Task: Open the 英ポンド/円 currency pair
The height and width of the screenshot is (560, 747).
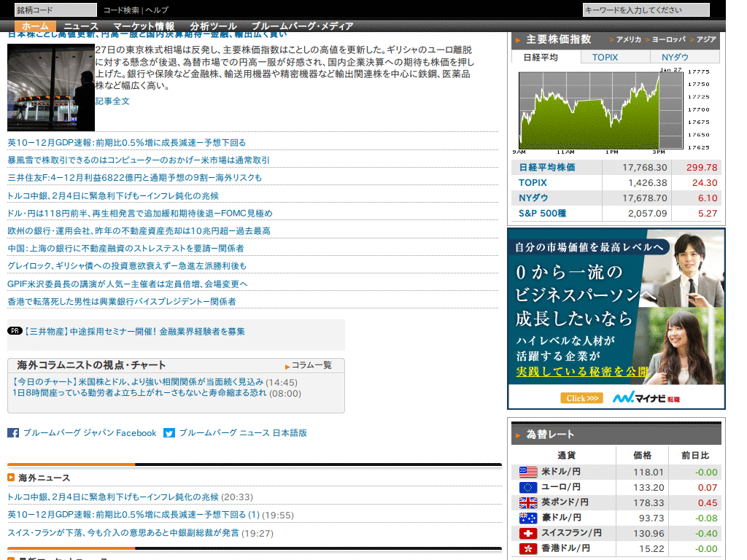Action: [x=565, y=502]
